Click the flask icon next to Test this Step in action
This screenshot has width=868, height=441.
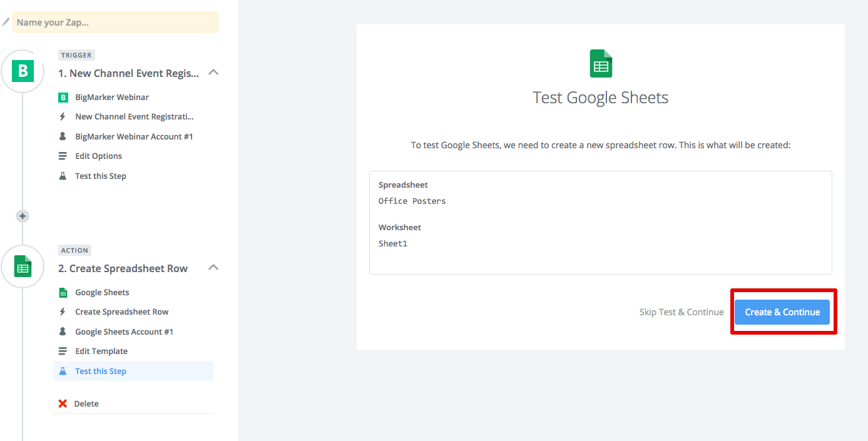63,371
